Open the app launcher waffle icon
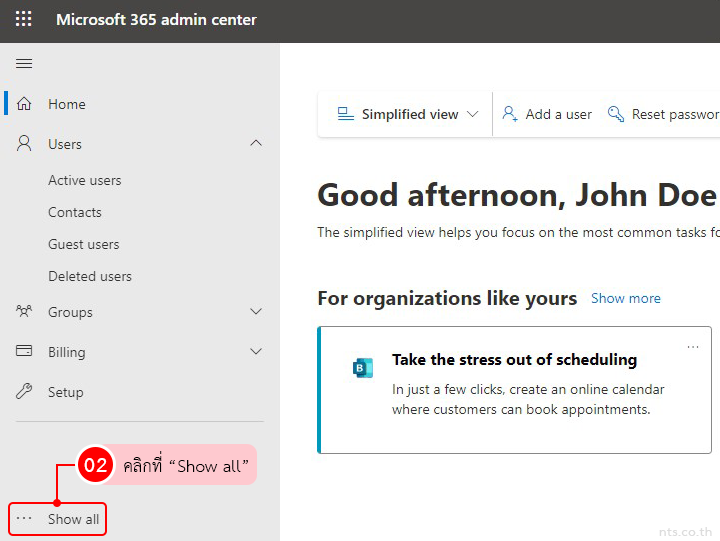720x541 pixels. coord(23,19)
